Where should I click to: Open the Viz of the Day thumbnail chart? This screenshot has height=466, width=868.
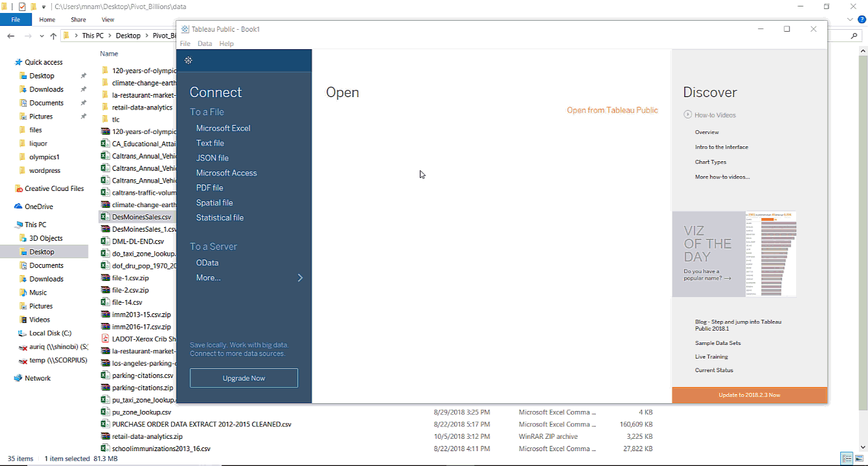771,254
